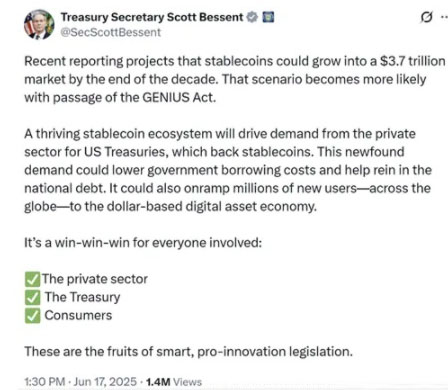Click the gray verified checkmark badge
The image size is (448, 390).
pos(252,17)
